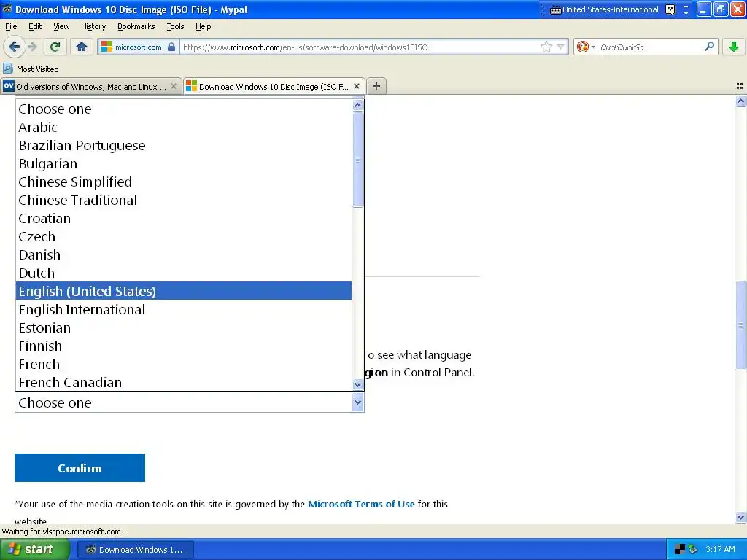The height and width of the screenshot is (560, 747).
Task: Click the language bar keyboard icon
Action: pos(555,10)
